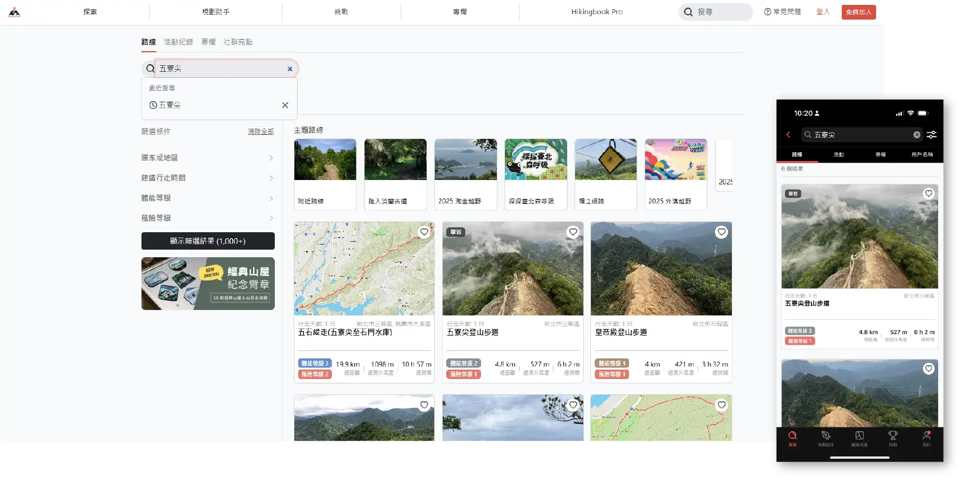Open the 規劃助手 navigation menu
This screenshot has height=490, width=980.
click(x=215, y=12)
